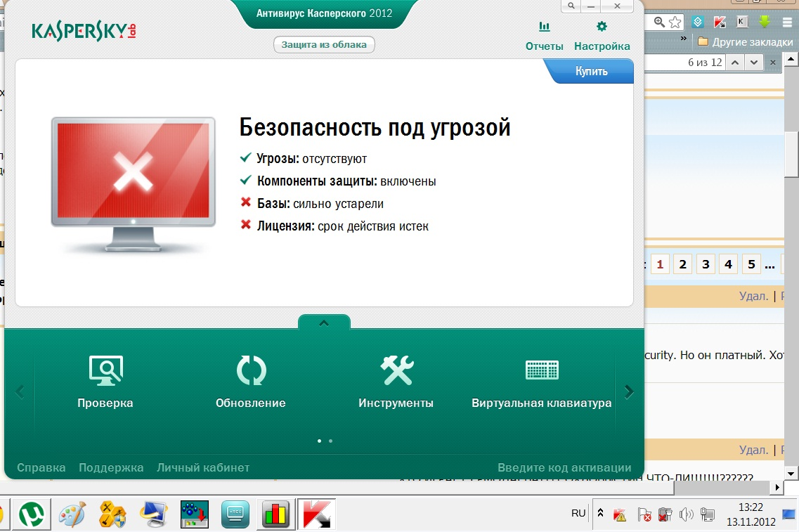Click the colored bar chart taskbar icon
Image resolution: width=799 pixels, height=532 pixels.
point(275,514)
